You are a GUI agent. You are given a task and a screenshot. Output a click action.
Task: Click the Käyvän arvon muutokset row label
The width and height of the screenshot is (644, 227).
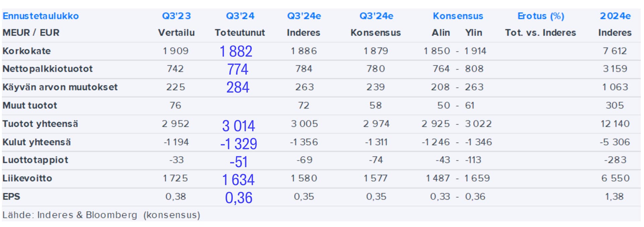(60, 87)
